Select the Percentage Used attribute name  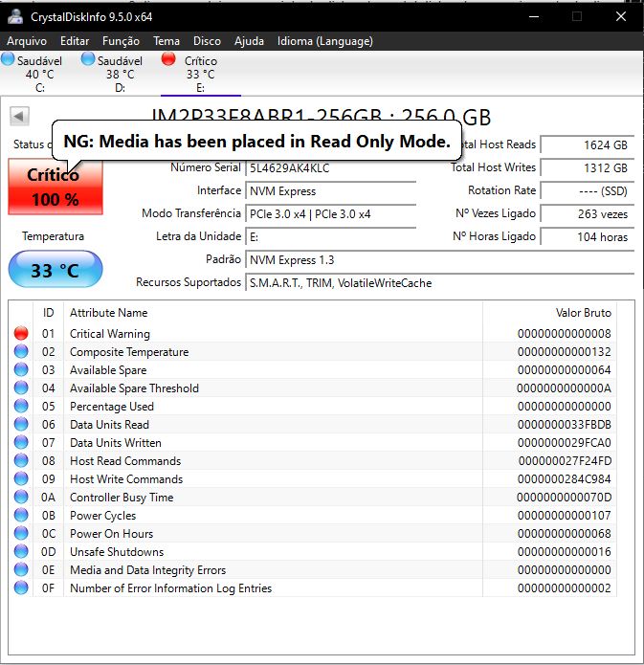[112, 407]
